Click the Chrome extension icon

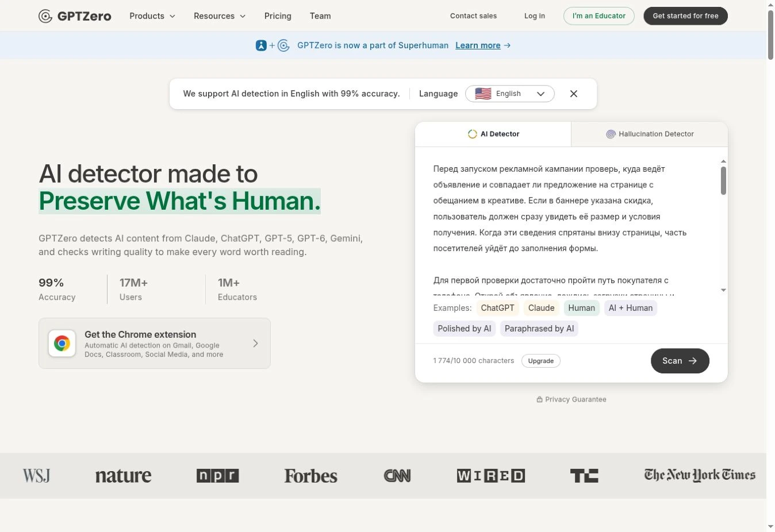[62, 344]
